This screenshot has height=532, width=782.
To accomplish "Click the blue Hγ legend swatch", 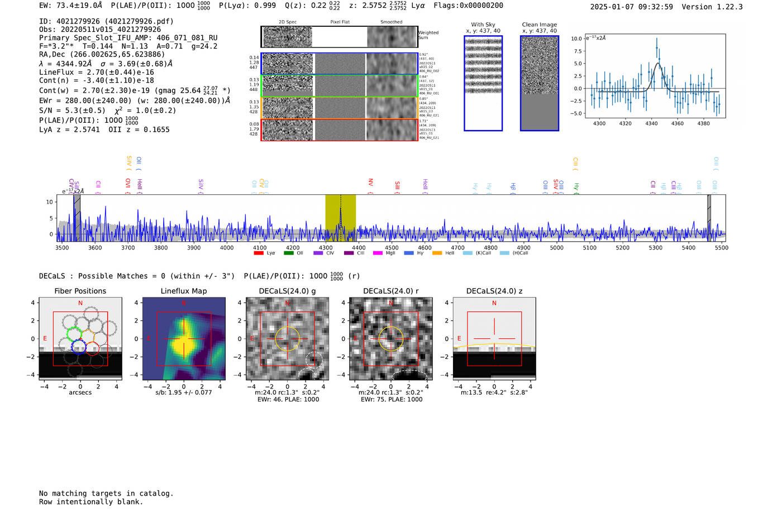I will pyautogui.click(x=409, y=253).
